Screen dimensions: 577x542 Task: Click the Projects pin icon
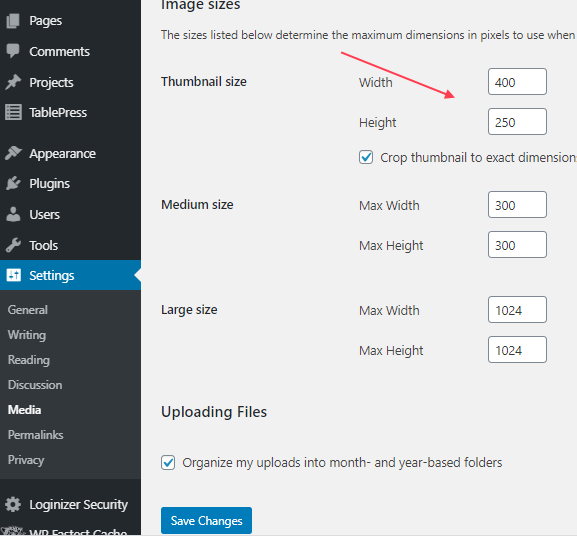click(x=13, y=82)
